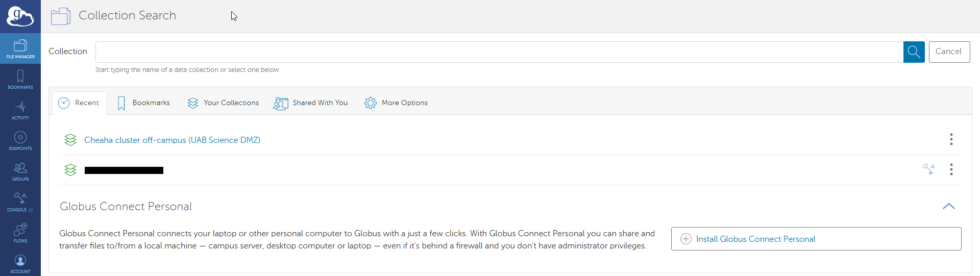This screenshot has width=980, height=276.
Task: Open options menu for Cheaha cluster collection
Action: click(x=951, y=139)
